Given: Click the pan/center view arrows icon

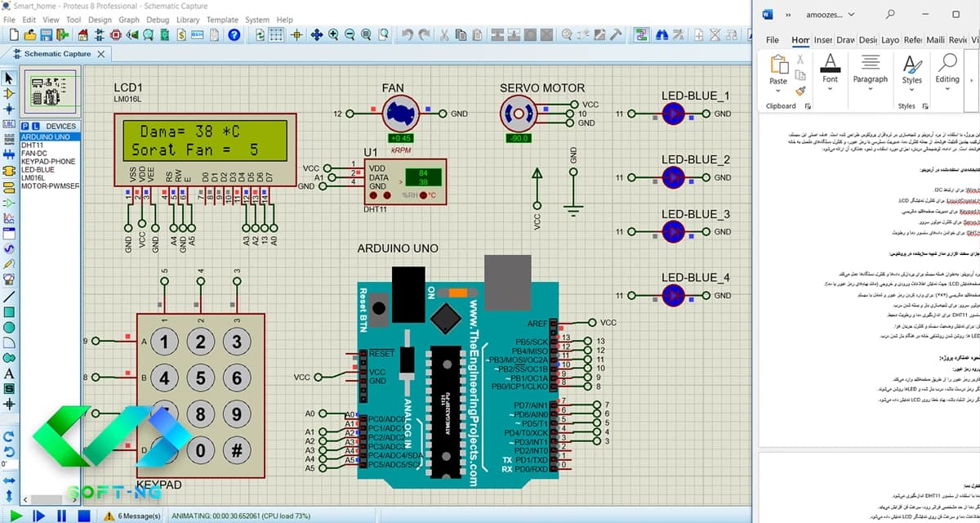Looking at the screenshot, I should 316,35.
